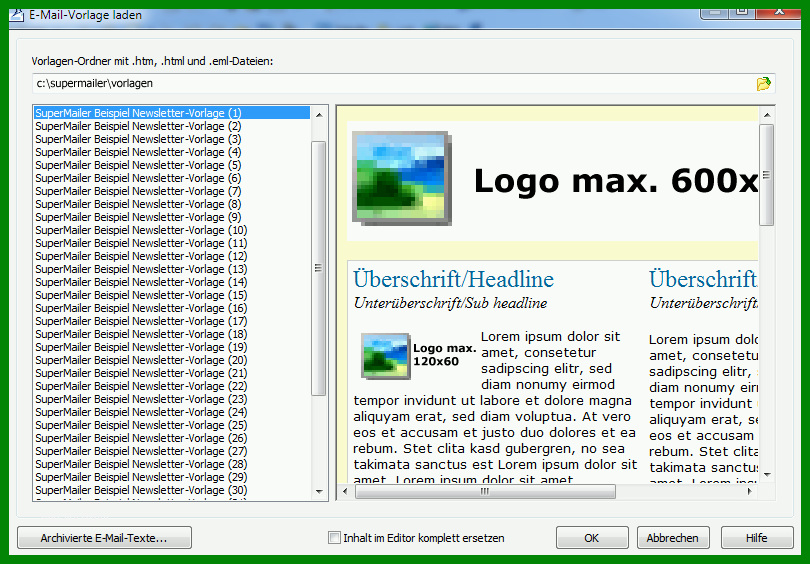Select SuperMailer Beispiel Newsletter-Vorlage (4)

tap(172, 152)
